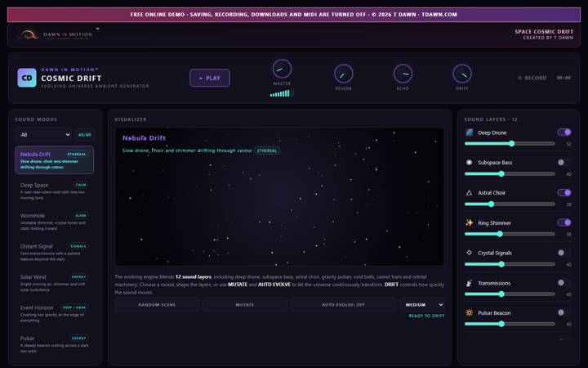Enable the Subspace Bass layer toggle
This screenshot has height=368, width=588.
tap(564, 162)
